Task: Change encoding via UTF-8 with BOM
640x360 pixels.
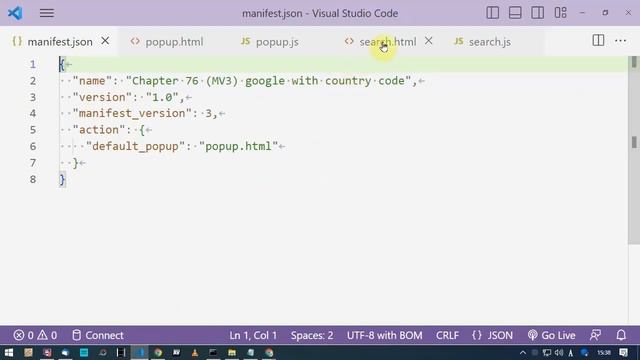Action: 384,336
